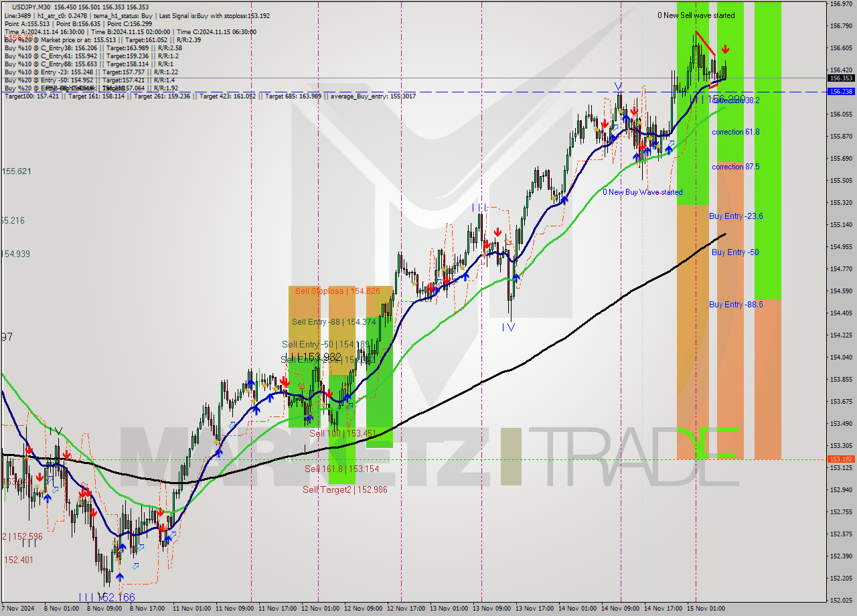Click the 'average_Buy_entry' text

pyautogui.click(x=359, y=96)
